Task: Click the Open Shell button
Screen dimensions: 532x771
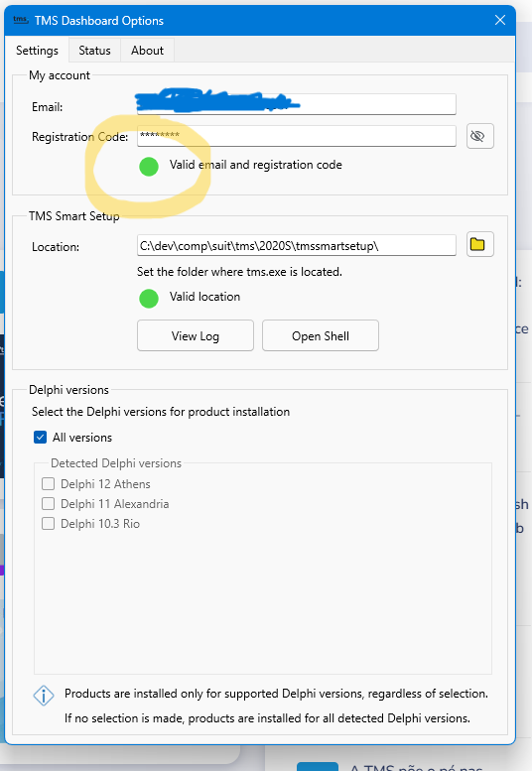Action: point(321,335)
